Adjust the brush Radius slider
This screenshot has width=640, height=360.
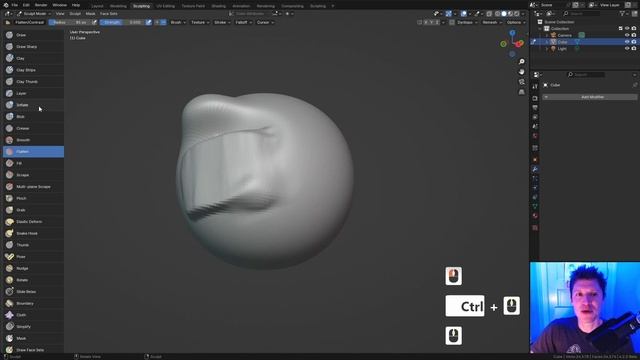tap(70, 22)
